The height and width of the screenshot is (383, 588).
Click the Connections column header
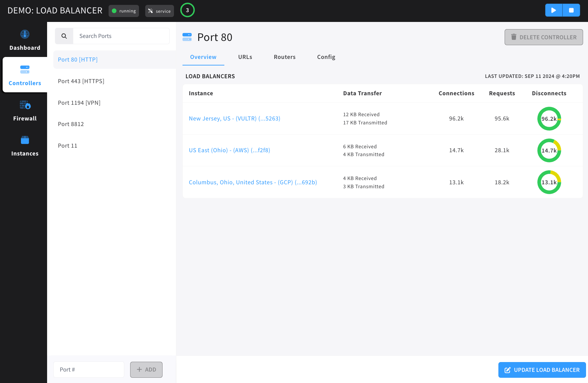tap(456, 93)
